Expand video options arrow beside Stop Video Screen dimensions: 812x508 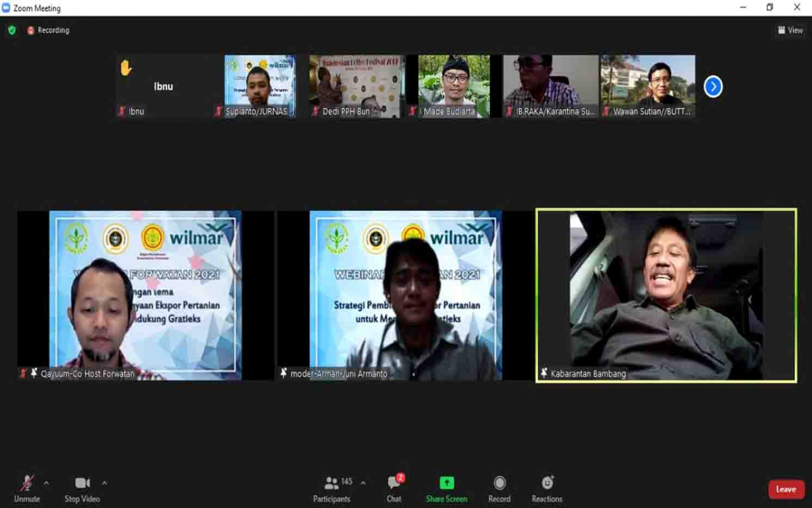(x=104, y=482)
